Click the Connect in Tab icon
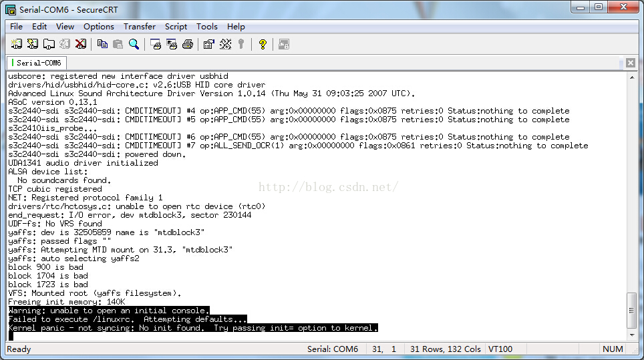The height and width of the screenshot is (360, 644). pos(49,44)
